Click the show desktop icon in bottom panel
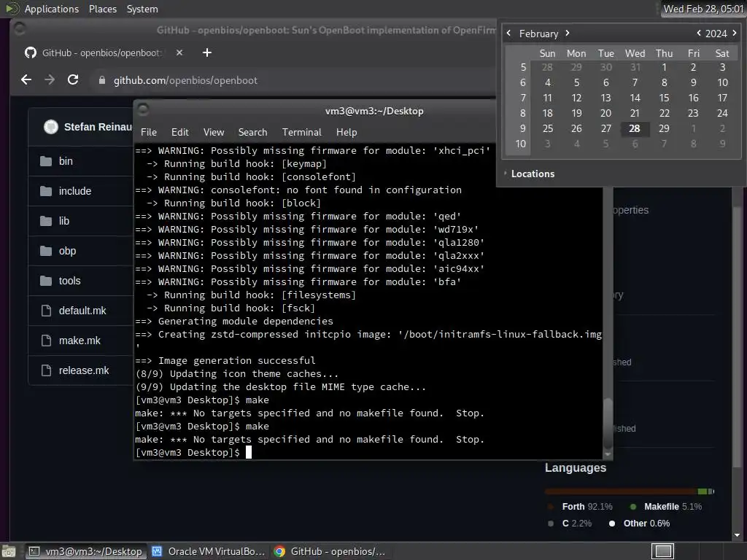The height and width of the screenshot is (560, 747). 8,551
